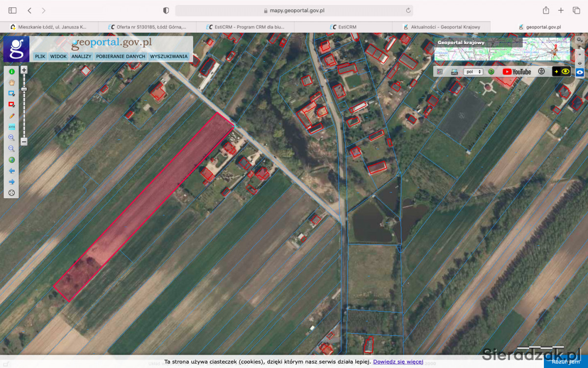The image size is (588, 368).
Task: Expand the POBIERANIE DANYCH menu
Action: pyautogui.click(x=121, y=56)
